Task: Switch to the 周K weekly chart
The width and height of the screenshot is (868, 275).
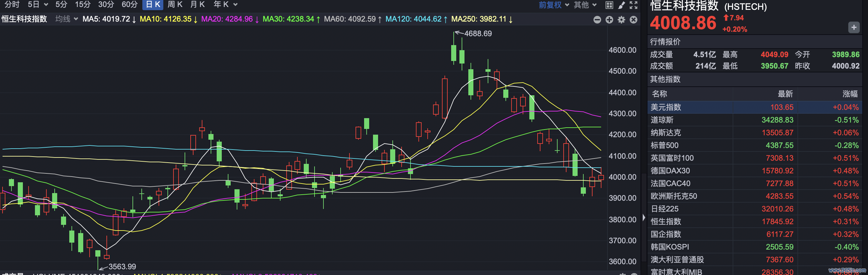Action: (x=175, y=4)
